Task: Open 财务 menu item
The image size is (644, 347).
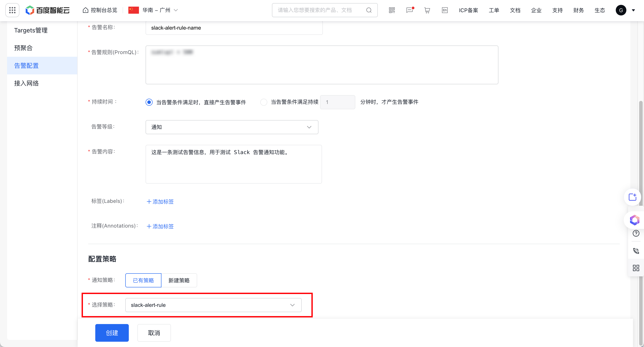Action: (578, 10)
